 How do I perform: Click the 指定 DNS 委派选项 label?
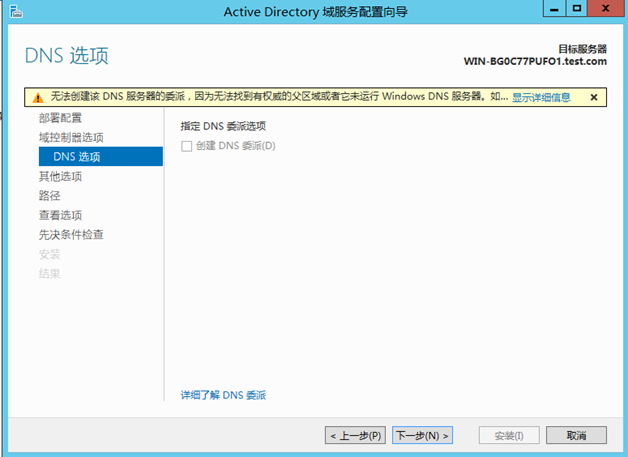(x=223, y=126)
